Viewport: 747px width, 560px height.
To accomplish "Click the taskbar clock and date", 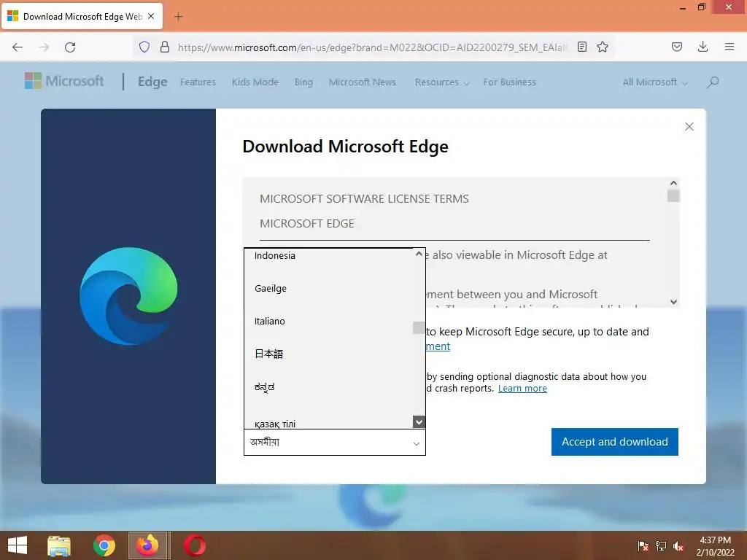I will click(x=715, y=546).
